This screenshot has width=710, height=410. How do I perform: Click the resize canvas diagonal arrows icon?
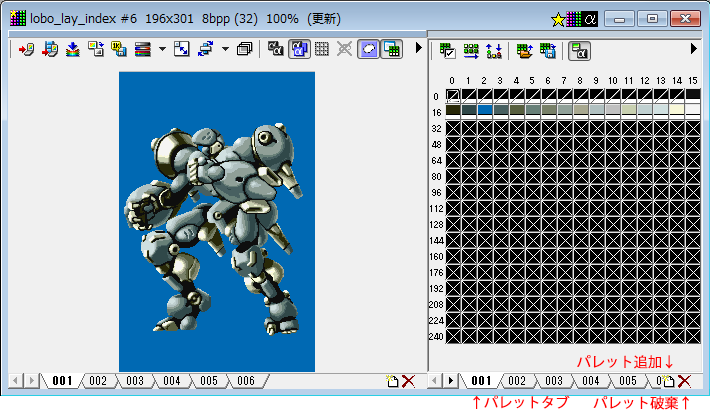pyautogui.click(x=182, y=49)
